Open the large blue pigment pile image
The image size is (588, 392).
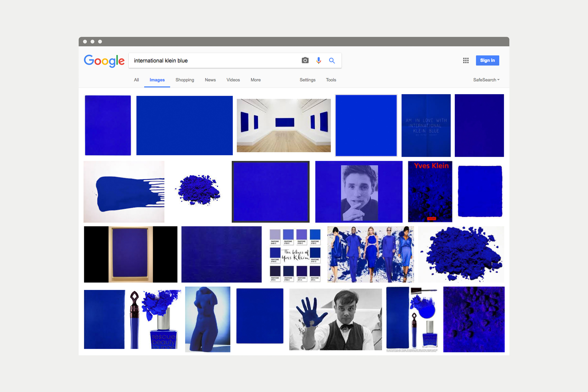[461, 255]
